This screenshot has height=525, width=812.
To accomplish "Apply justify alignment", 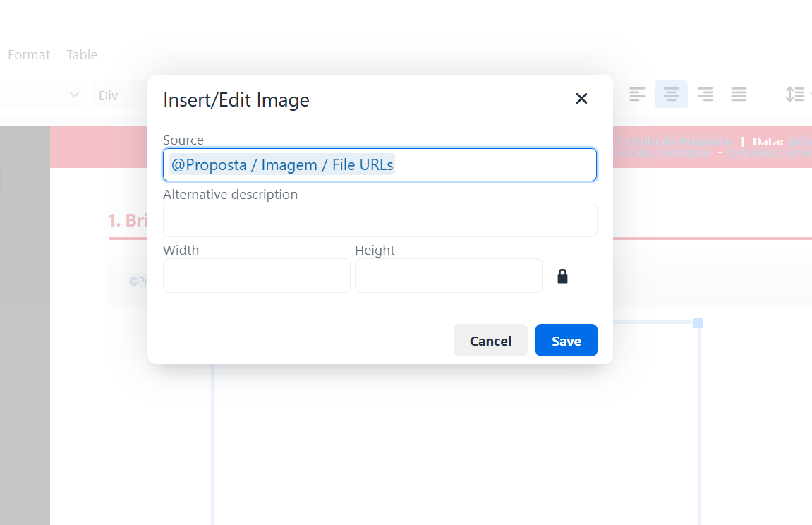I will [x=739, y=94].
